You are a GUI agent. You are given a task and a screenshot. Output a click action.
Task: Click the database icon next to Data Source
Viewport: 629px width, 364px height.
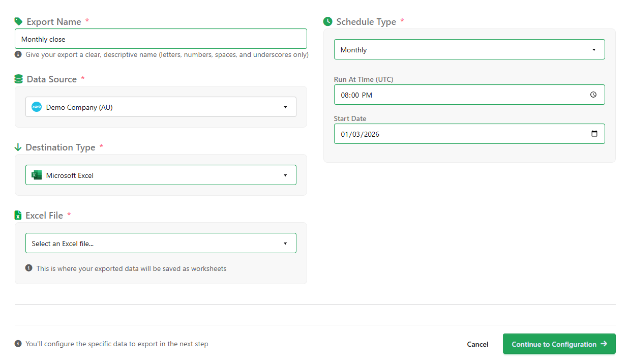coord(18,79)
